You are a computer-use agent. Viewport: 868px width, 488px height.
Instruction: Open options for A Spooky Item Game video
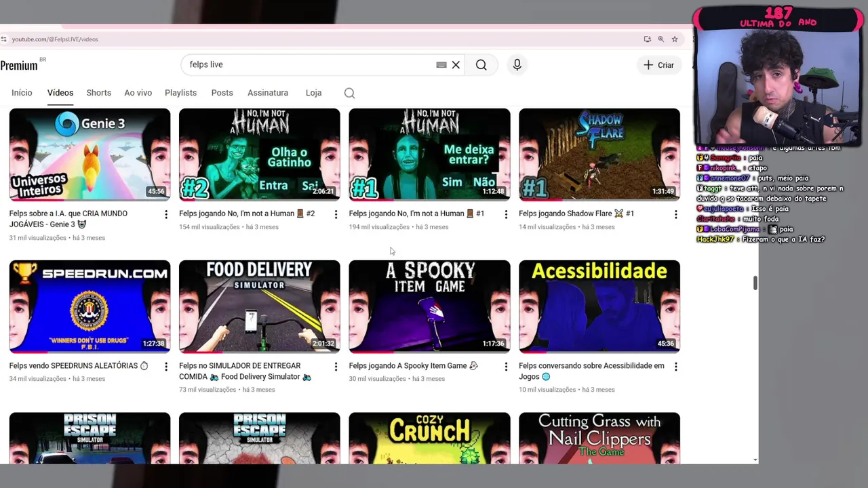(505, 367)
